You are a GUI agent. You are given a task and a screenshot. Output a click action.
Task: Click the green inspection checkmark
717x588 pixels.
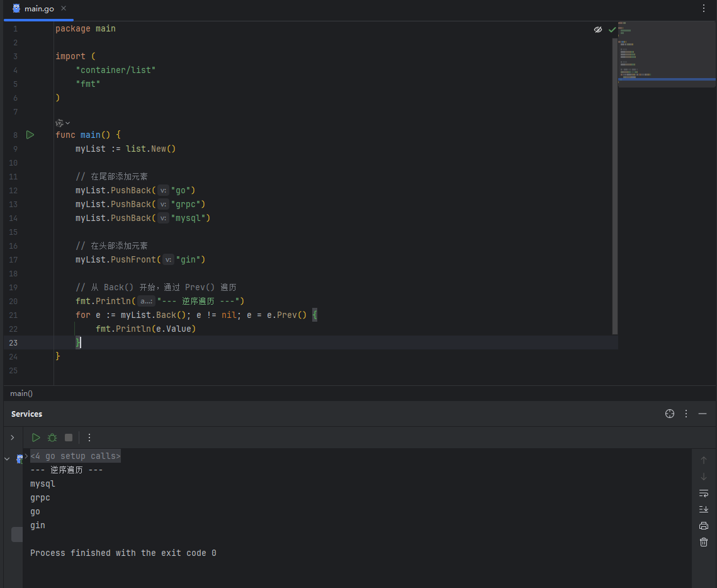coord(612,30)
